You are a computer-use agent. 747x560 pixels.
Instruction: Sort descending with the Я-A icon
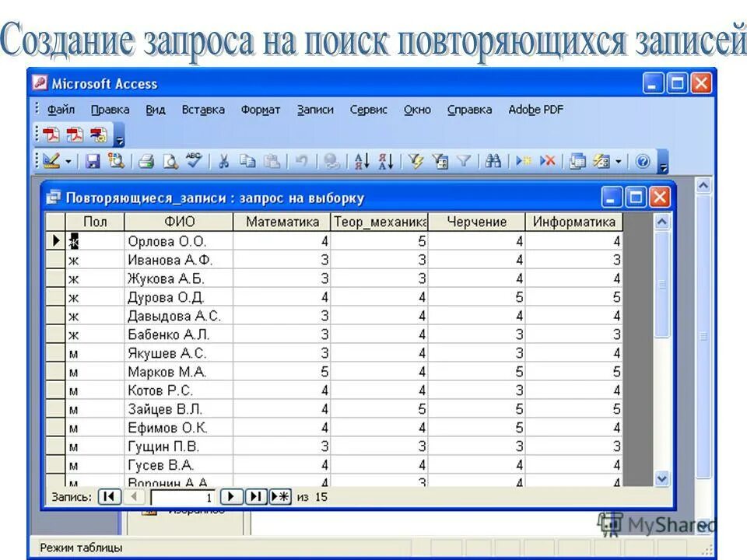pos(386,162)
